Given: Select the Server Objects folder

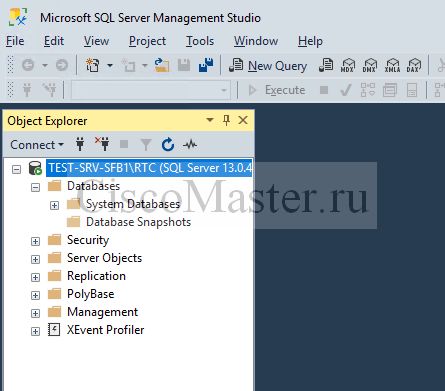Looking at the screenshot, I should tap(104, 258).
